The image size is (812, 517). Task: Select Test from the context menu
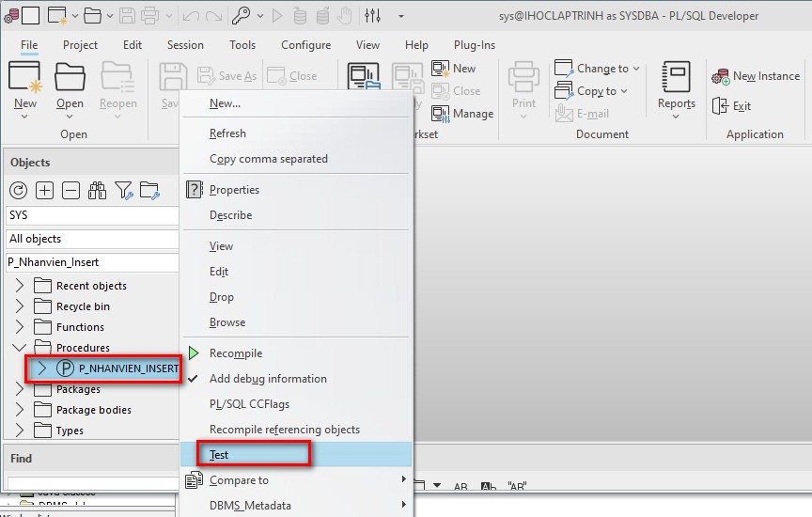coord(219,455)
